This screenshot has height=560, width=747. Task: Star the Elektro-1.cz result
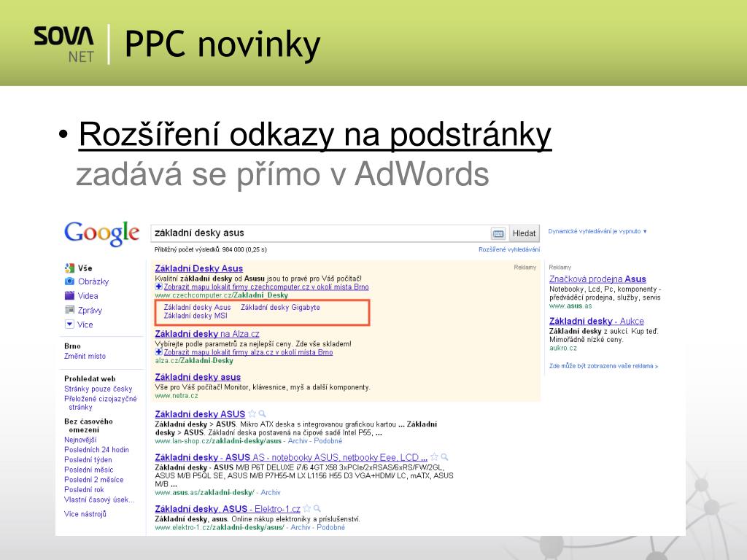tap(307, 508)
